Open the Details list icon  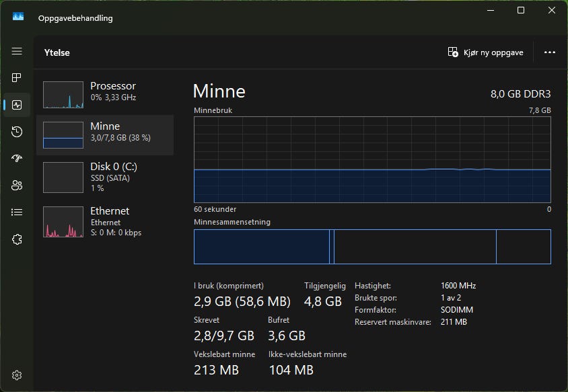[17, 212]
